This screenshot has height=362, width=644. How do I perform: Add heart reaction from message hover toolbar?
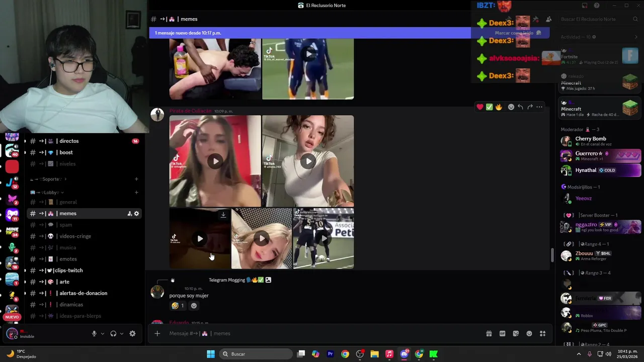click(x=480, y=107)
